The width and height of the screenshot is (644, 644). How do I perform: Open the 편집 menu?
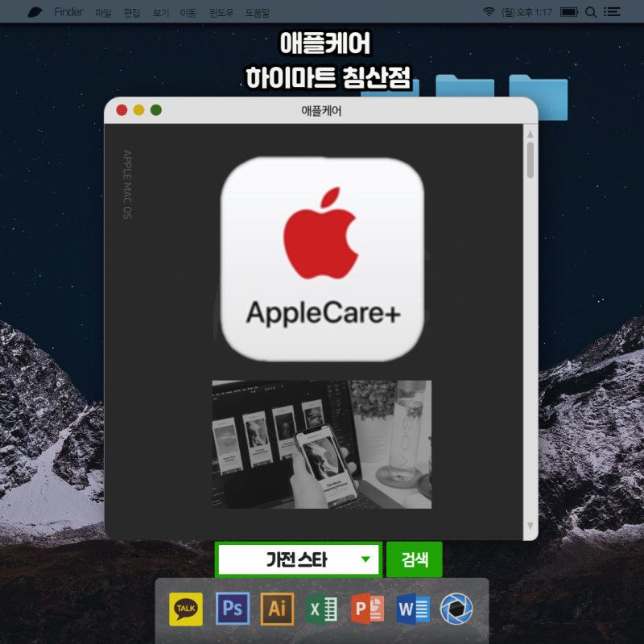(132, 13)
